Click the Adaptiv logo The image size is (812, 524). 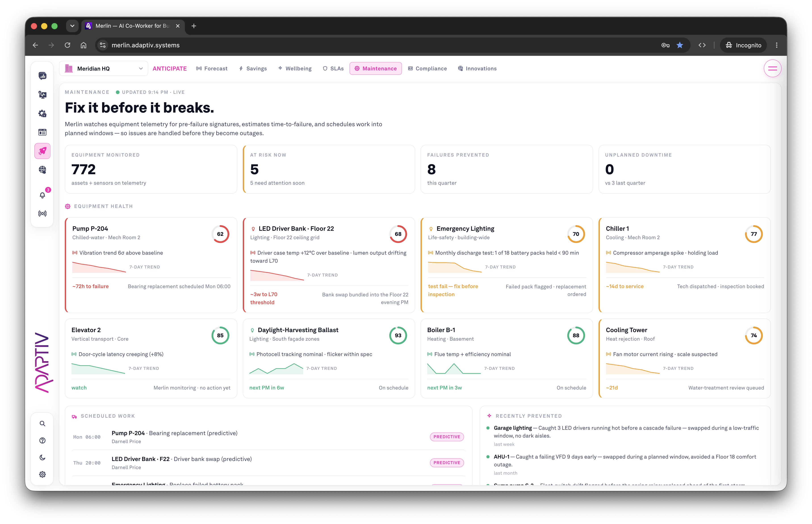pyautogui.click(x=44, y=363)
